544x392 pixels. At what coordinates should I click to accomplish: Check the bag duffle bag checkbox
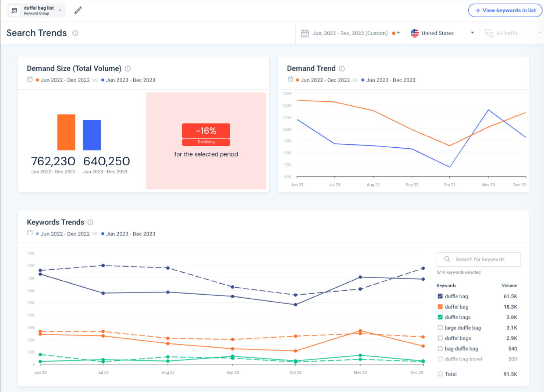click(x=440, y=349)
